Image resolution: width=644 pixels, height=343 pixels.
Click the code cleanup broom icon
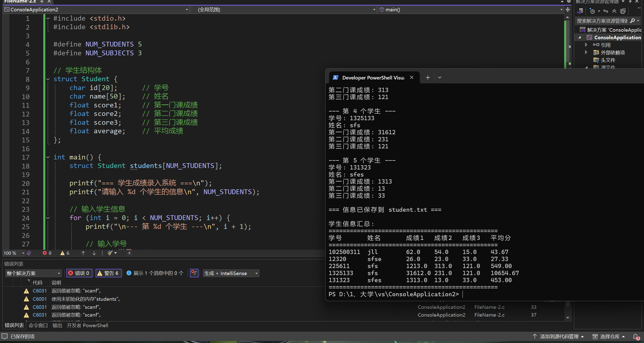coord(110,253)
